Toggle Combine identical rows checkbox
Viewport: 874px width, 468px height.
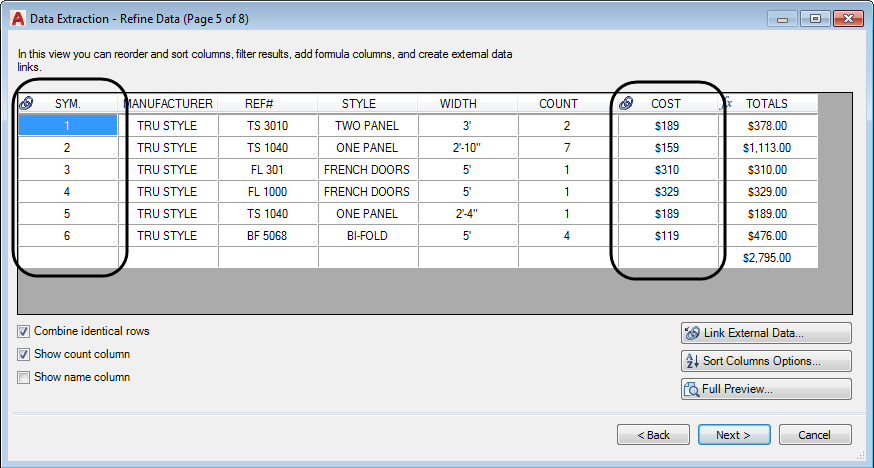23,332
